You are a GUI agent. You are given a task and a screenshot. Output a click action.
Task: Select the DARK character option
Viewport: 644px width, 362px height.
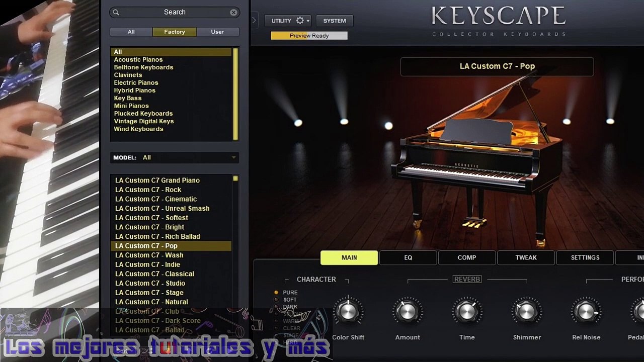point(286,307)
